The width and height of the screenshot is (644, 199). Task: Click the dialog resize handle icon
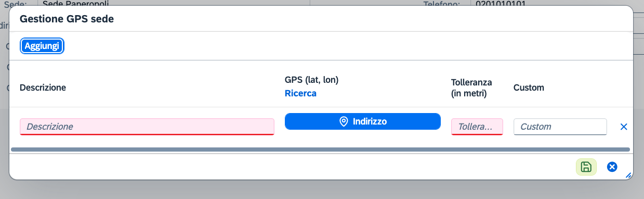628,176
